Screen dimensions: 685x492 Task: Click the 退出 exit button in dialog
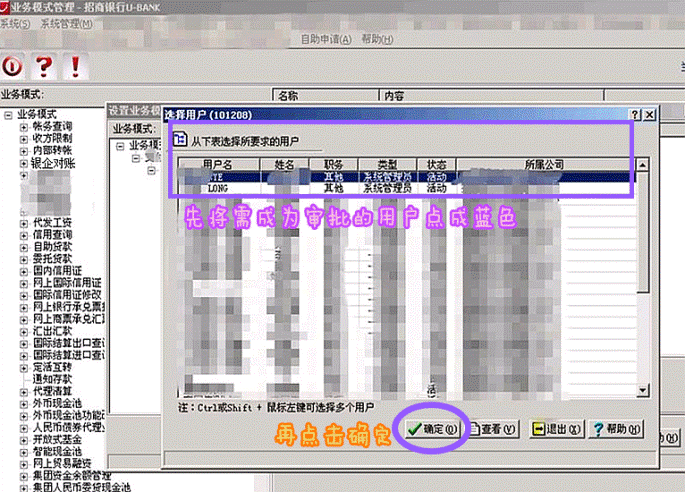(557, 429)
